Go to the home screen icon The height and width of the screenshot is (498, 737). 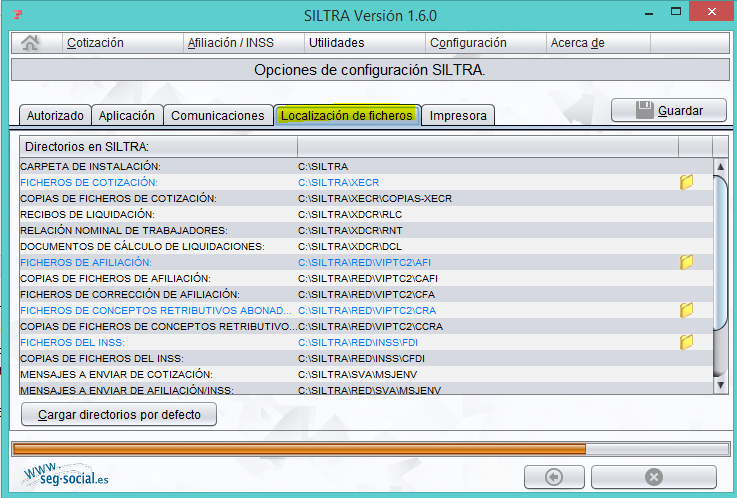[30, 43]
